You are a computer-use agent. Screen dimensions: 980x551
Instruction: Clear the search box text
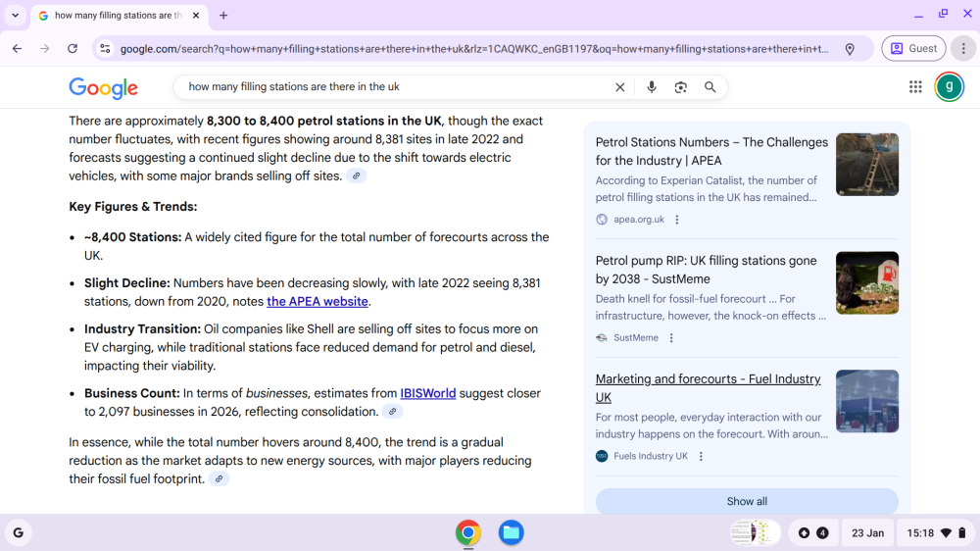pos(619,87)
